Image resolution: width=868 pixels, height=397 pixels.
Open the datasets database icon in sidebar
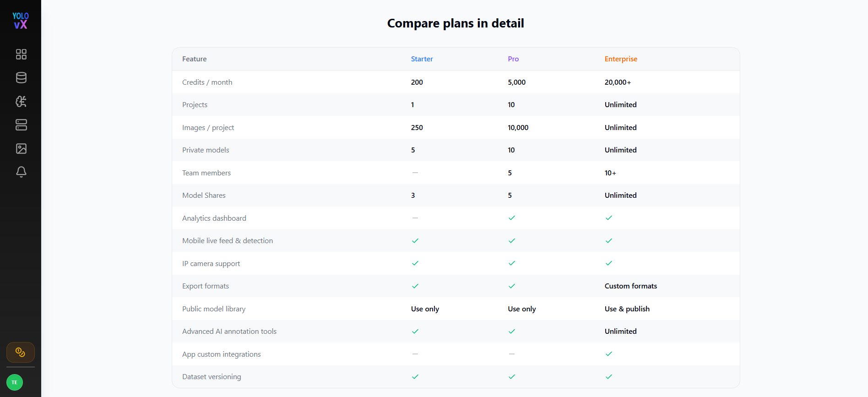click(21, 78)
